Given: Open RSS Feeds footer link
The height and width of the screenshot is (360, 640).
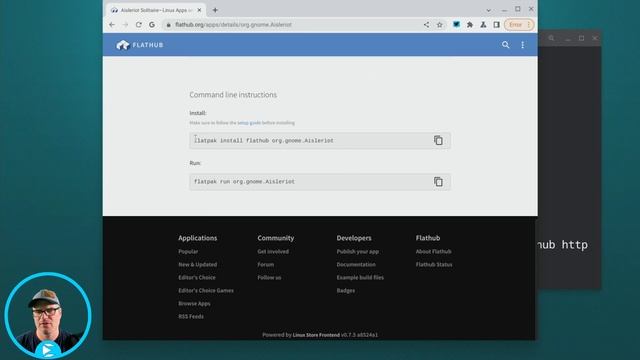Looking at the screenshot, I should tap(191, 316).
